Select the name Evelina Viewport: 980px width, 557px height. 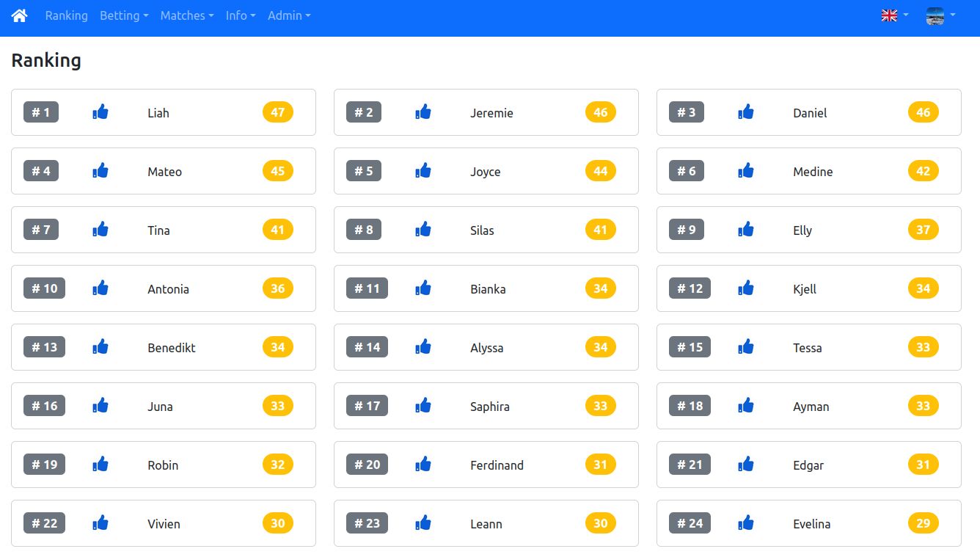coord(811,524)
